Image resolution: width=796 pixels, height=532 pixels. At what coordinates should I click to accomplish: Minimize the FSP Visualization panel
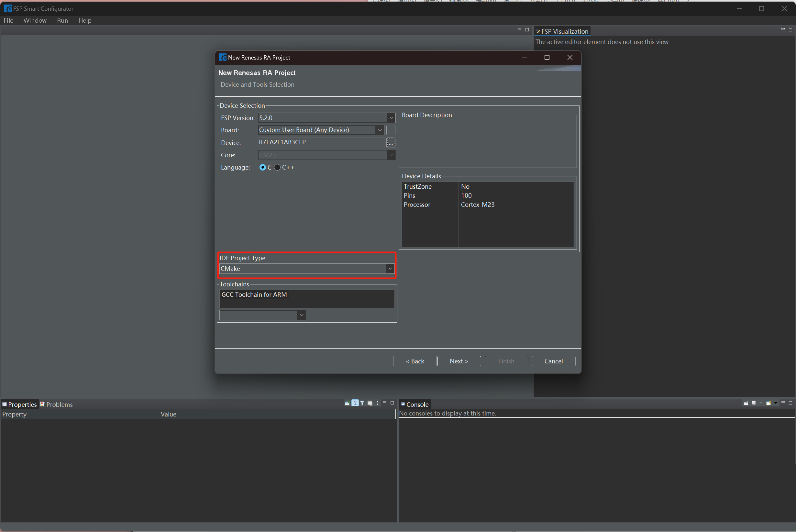[x=783, y=29]
